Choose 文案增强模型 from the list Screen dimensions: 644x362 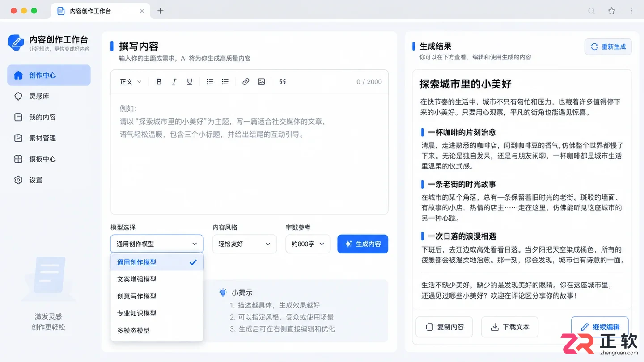pyautogui.click(x=157, y=279)
